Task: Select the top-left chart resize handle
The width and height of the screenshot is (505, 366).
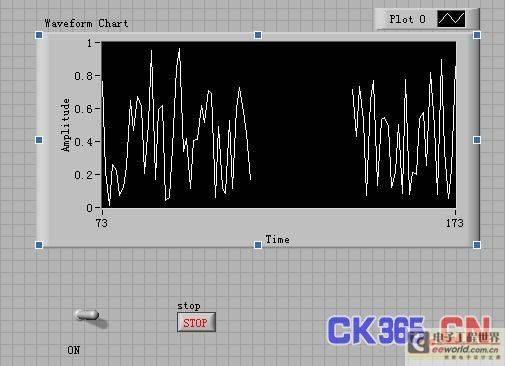Action: coord(39,35)
